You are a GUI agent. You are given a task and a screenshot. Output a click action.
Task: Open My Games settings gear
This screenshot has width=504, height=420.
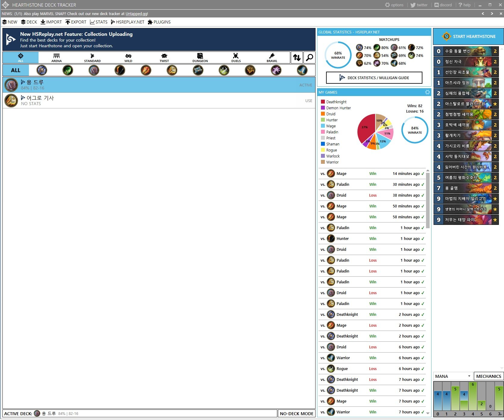427,92
